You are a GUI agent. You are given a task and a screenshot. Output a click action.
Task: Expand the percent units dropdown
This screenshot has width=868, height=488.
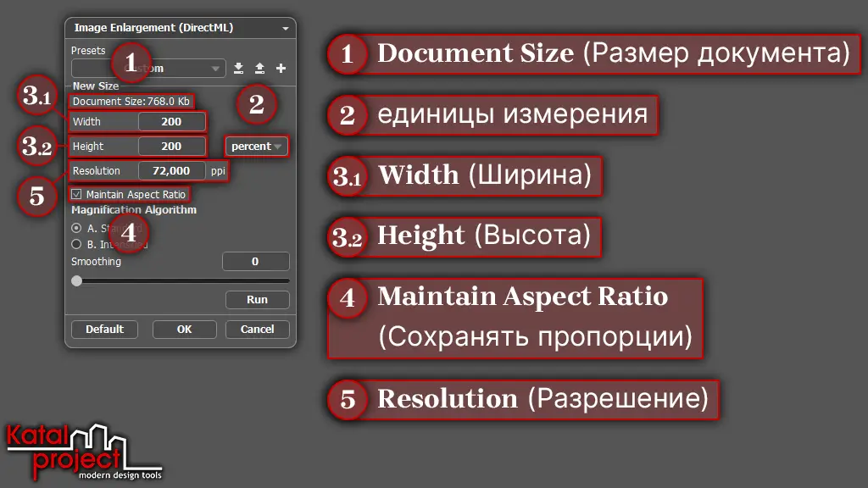(257, 147)
